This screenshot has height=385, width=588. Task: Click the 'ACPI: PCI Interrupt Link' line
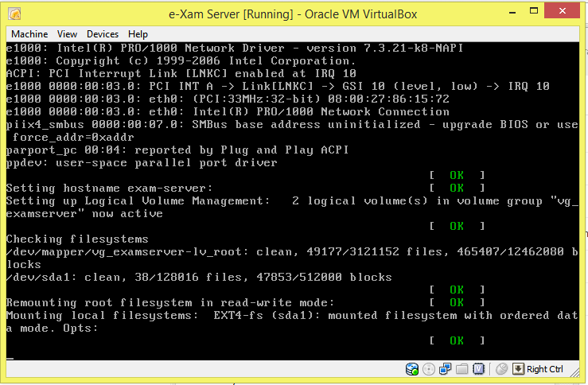[x=181, y=73]
